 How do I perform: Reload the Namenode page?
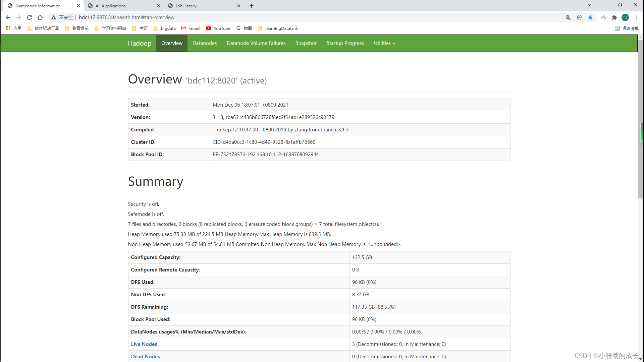30,17
